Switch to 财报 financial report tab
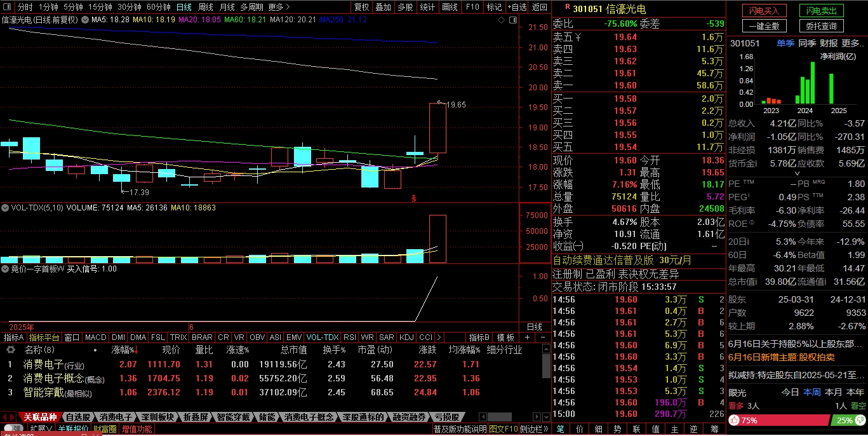This screenshot has width=868, height=436. click(829, 43)
